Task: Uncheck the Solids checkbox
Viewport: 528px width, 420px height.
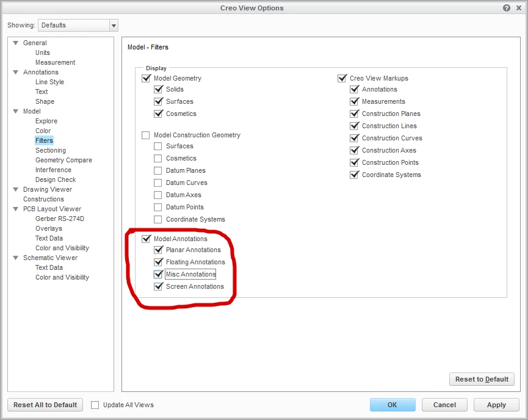Action: [158, 89]
